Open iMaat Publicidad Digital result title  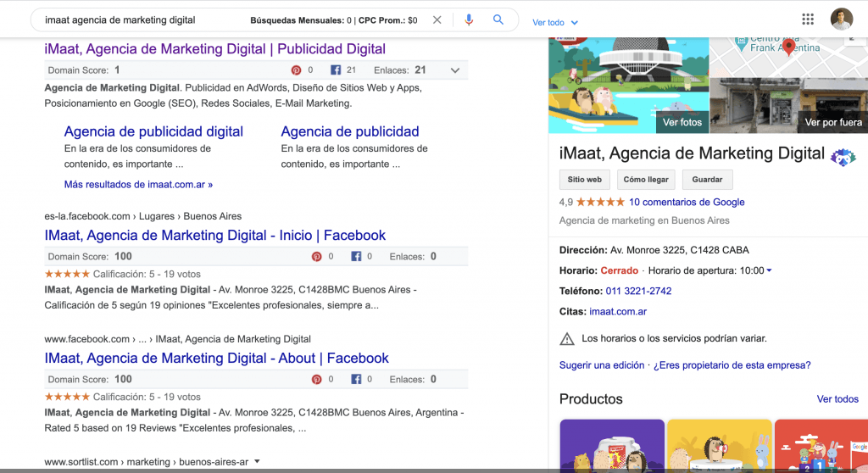214,48
